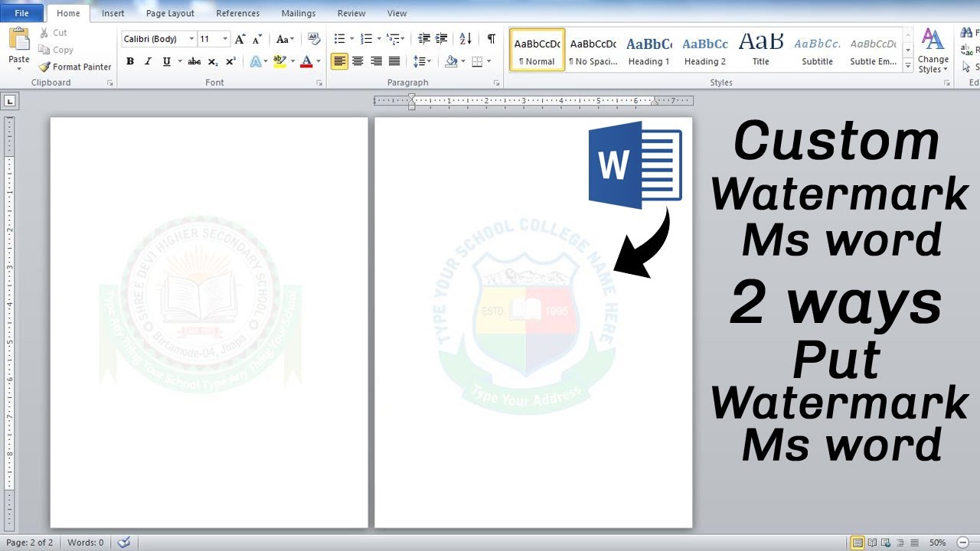Open the font name dropdown
Viewport: 980px width, 551px height.
(191, 39)
